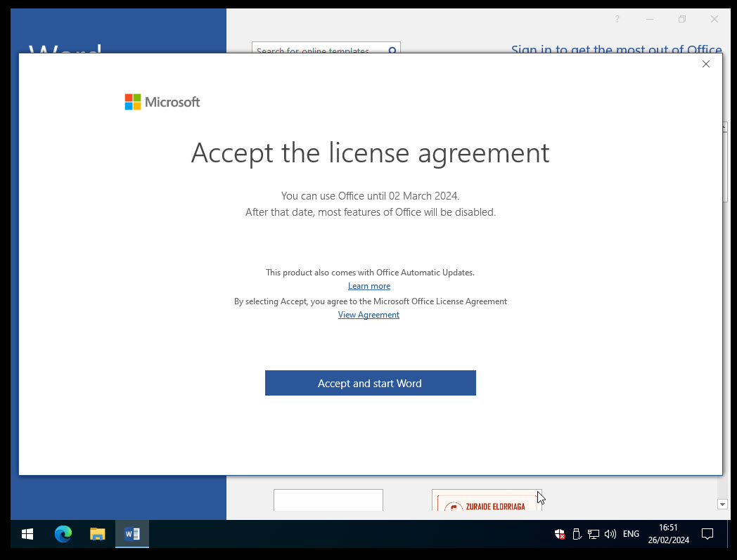
Task: Open the Word help question mark icon
Action: coord(617,20)
